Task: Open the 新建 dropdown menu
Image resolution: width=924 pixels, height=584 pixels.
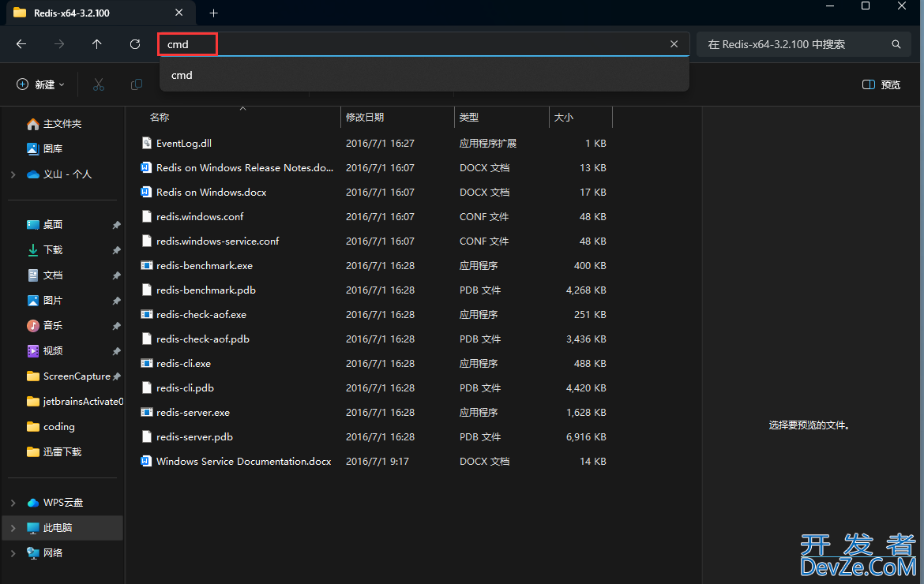Action: point(40,84)
